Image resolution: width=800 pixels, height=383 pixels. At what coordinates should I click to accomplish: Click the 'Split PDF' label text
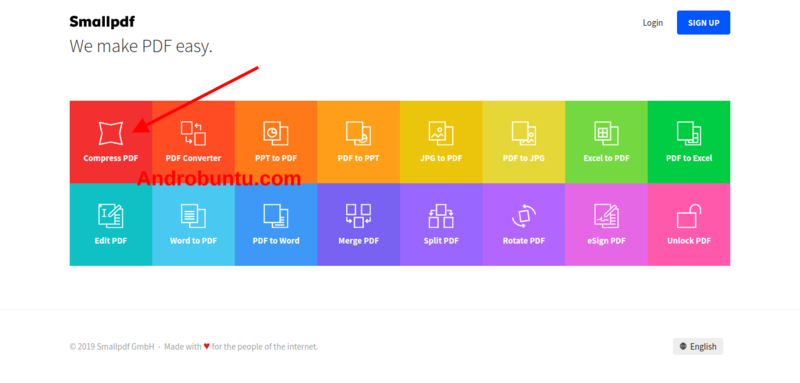pos(441,241)
